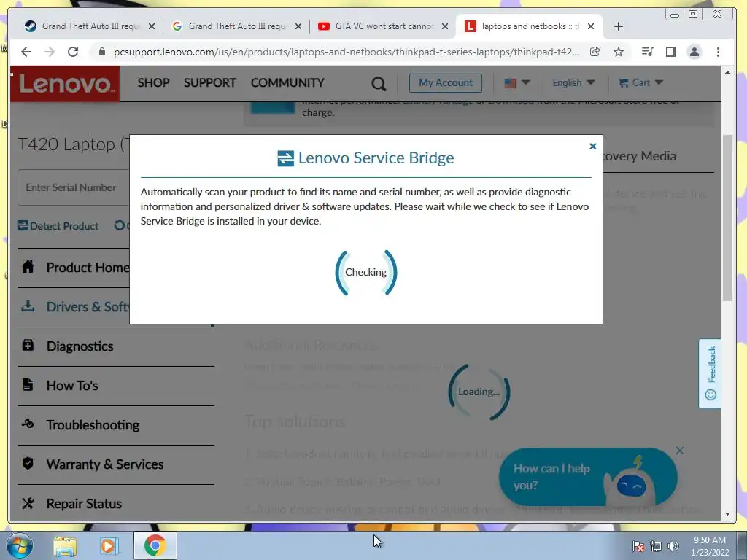Open Windows Explorer from taskbar

[x=65, y=545]
